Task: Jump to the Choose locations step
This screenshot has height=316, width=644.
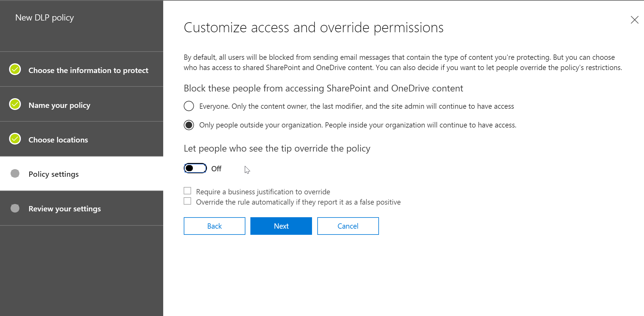Action: click(58, 140)
